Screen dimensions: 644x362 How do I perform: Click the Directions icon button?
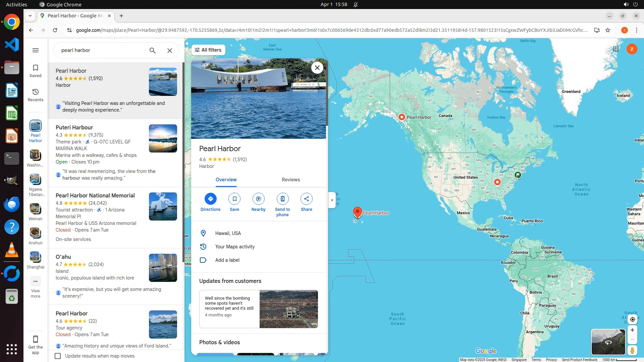point(210,199)
